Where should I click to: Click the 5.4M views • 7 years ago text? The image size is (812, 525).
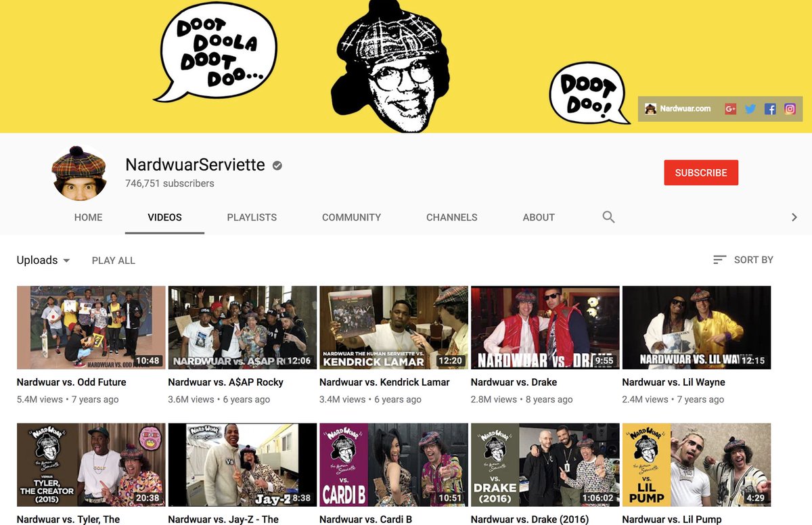68,400
